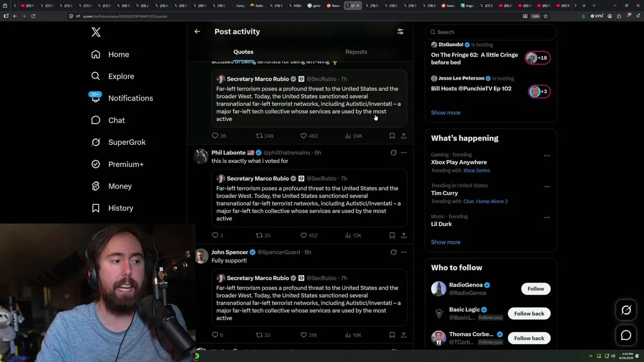The height and width of the screenshot is (362, 644).
Task: Open quoted Rubio post under Phil Labonte
Action: [x=309, y=198]
